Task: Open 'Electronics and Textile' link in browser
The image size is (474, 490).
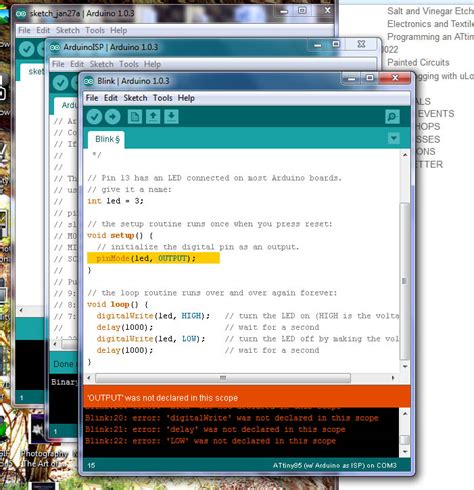Action: click(430, 24)
